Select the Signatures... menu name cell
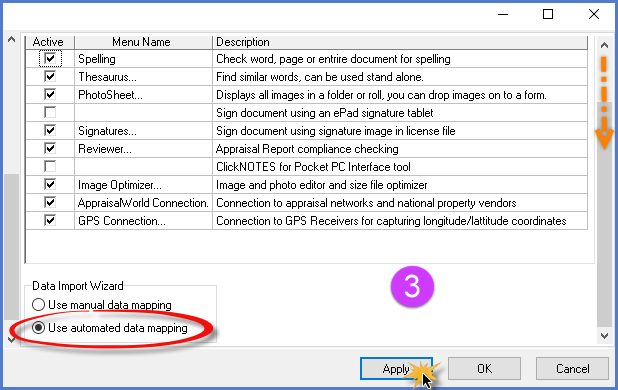 [143, 131]
